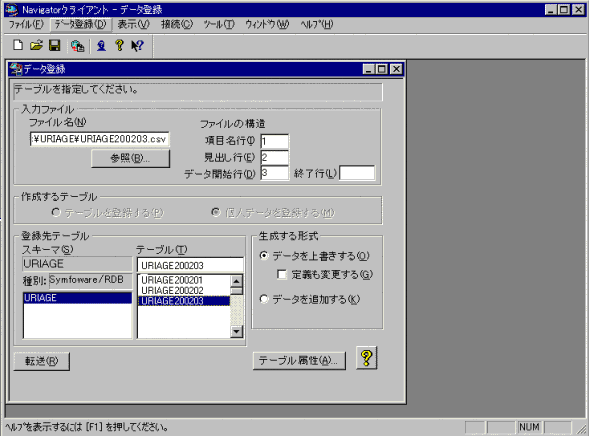Click the Navigator application title bar icon
Screen dimensions: 589x436
click(x=11, y=9)
